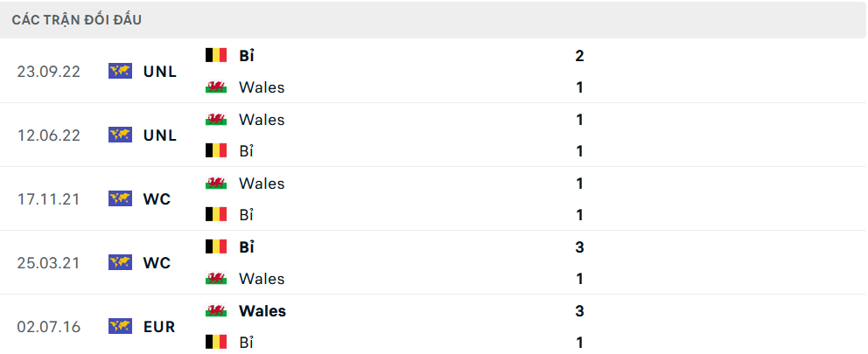Click Belgium flag in 23.09.22 match
This screenshot has height=354, width=868.
coord(216,55)
